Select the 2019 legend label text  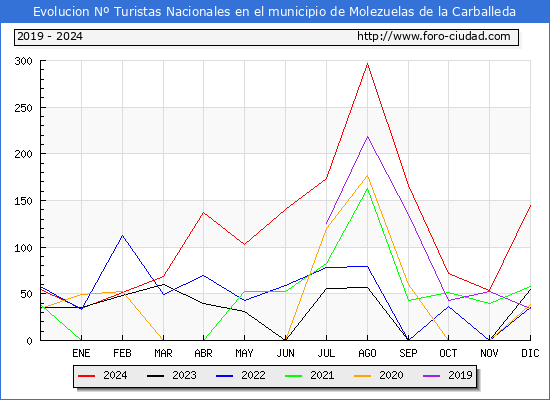460,375
